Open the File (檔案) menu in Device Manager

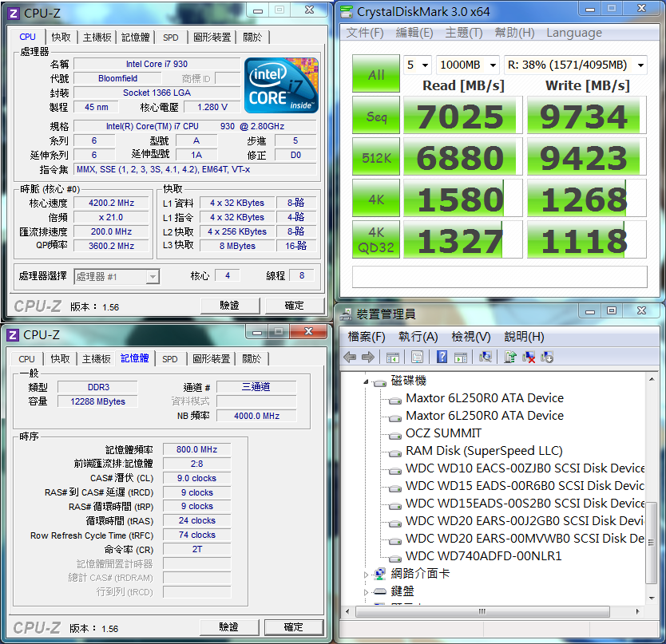point(367,337)
